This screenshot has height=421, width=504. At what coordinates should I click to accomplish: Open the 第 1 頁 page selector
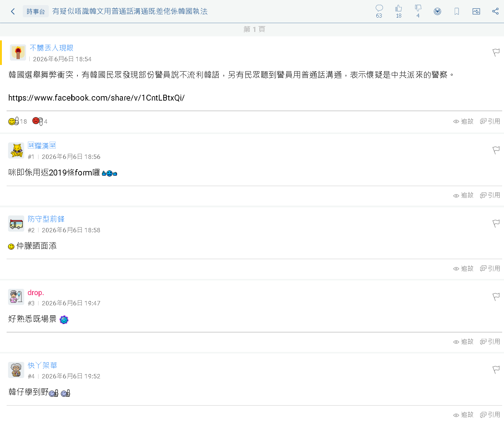pos(254,29)
